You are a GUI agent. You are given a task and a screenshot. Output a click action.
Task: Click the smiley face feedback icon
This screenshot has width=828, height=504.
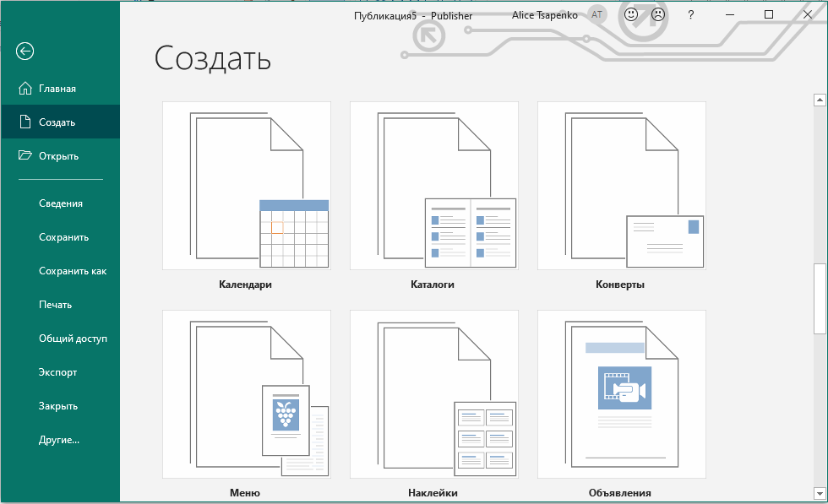click(x=630, y=15)
